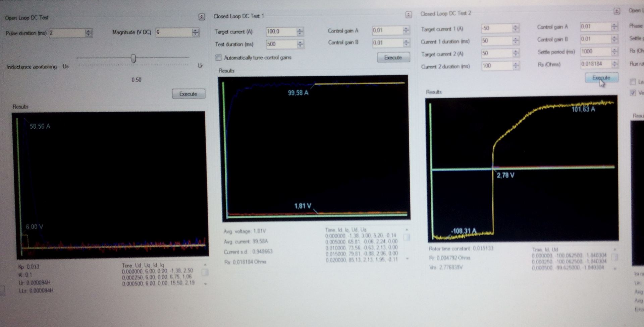Click the Control gain A spinner in Test 1
The image size is (644, 327).
(x=406, y=30)
